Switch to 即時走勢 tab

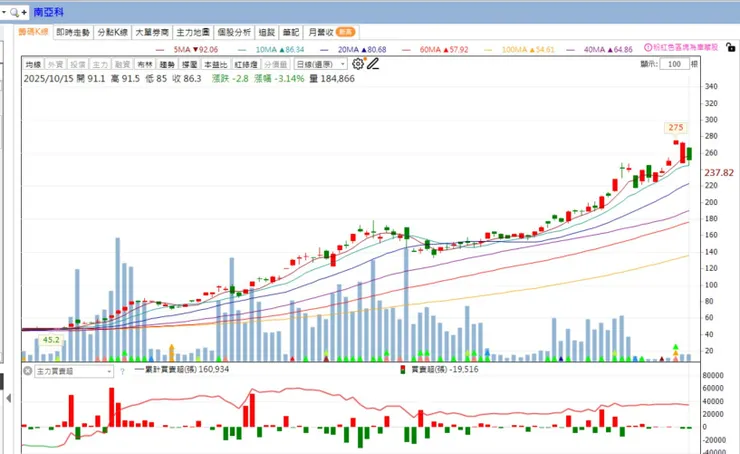[x=73, y=32]
